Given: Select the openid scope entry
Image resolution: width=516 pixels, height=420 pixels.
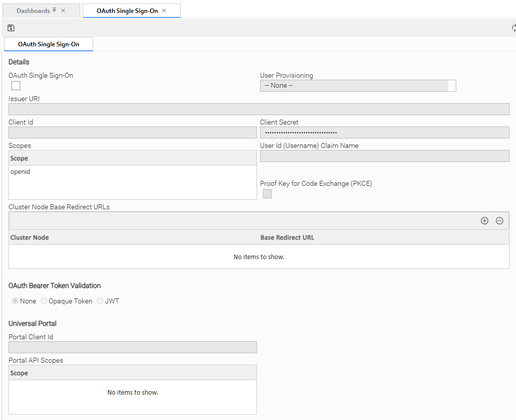Looking at the screenshot, I should (x=20, y=172).
